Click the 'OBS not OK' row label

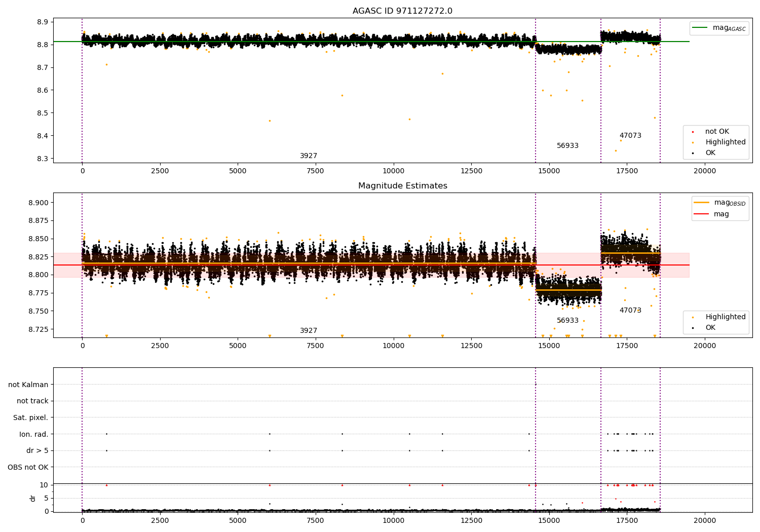(x=28, y=467)
